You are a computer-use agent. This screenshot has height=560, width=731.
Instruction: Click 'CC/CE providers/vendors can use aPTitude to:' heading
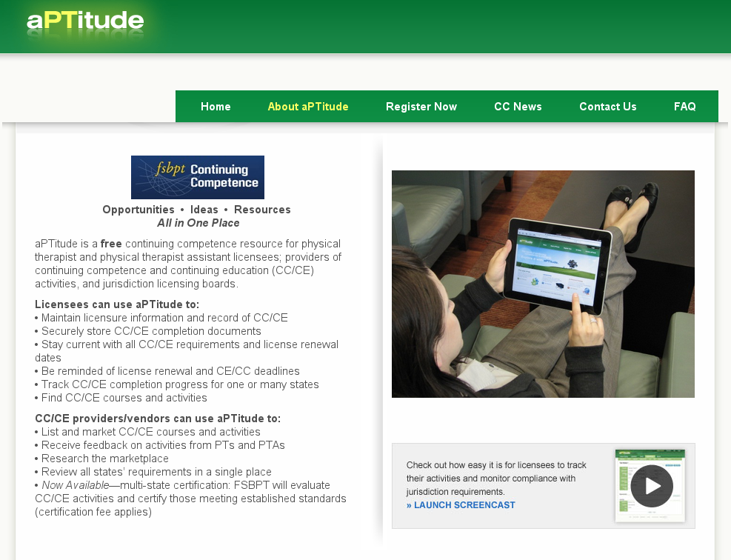(x=158, y=419)
